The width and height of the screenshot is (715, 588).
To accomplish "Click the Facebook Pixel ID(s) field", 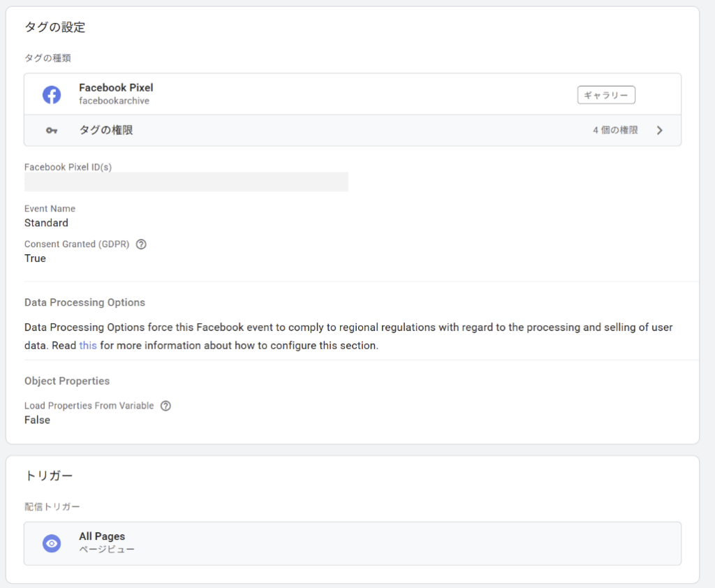I will [x=186, y=182].
